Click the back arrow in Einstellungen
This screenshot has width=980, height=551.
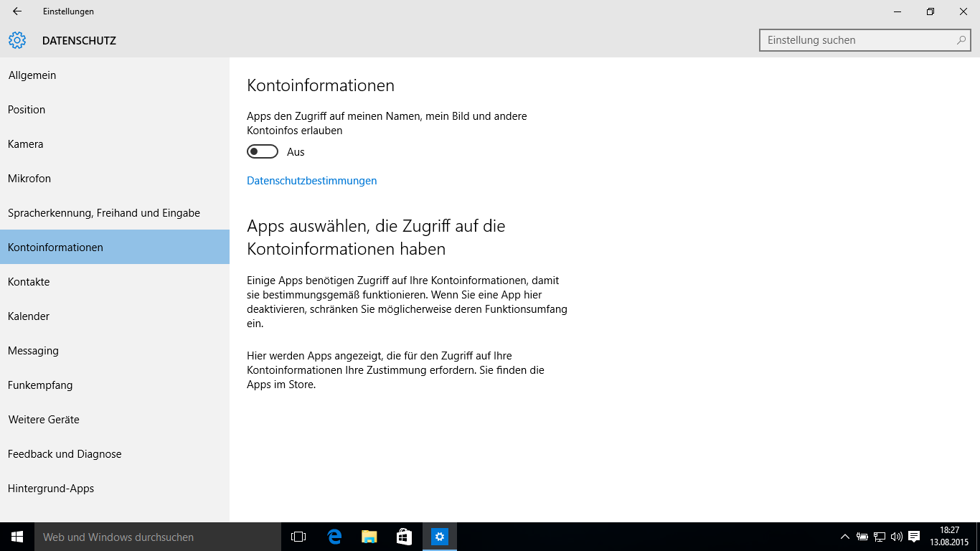point(17,11)
